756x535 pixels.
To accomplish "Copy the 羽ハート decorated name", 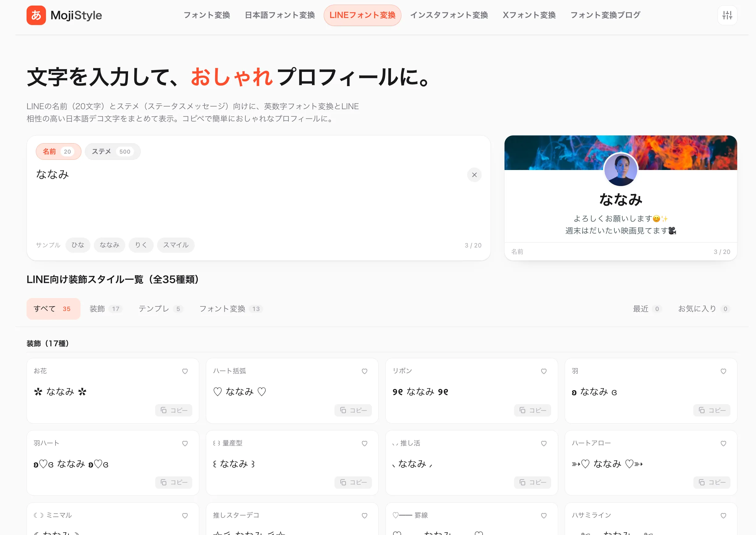I will click(174, 482).
